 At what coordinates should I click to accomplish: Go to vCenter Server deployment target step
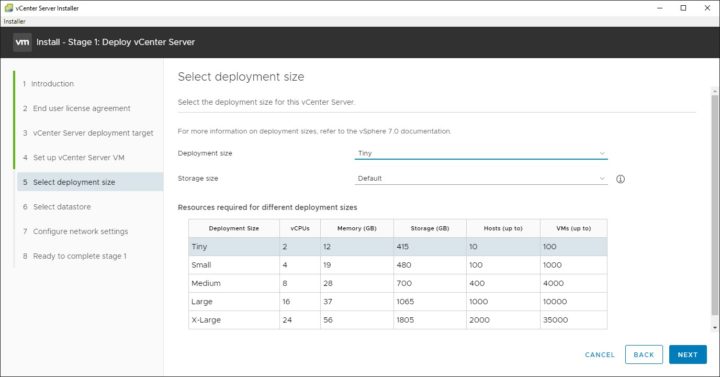coord(90,133)
